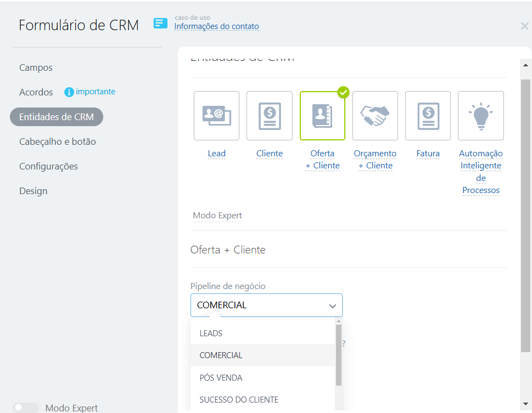The height and width of the screenshot is (413, 532).
Task: Click the Modo Expert link under entities
Action: tap(217, 216)
